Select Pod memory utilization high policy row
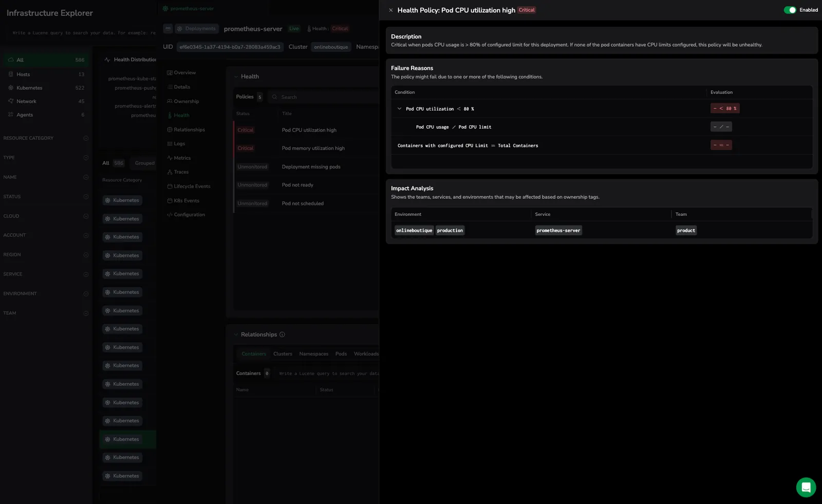This screenshot has height=504, width=822. (307, 148)
